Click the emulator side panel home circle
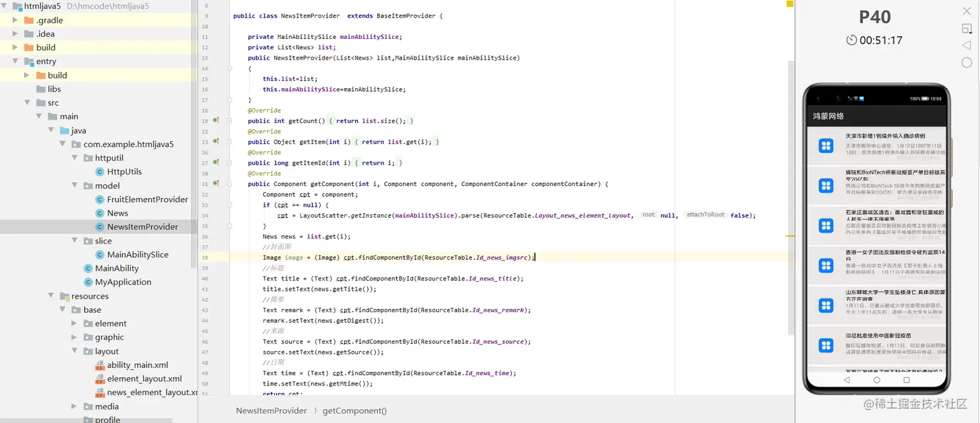The image size is (980, 423). coord(966,62)
